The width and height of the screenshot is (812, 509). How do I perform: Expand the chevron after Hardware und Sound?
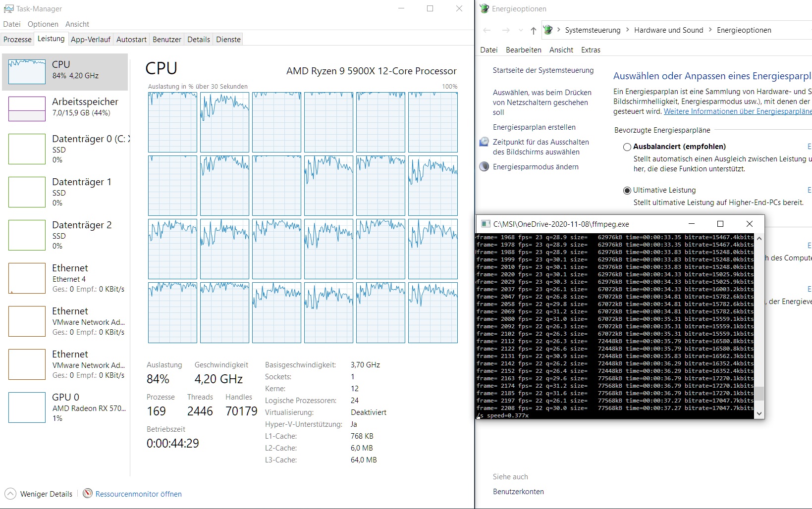click(710, 30)
